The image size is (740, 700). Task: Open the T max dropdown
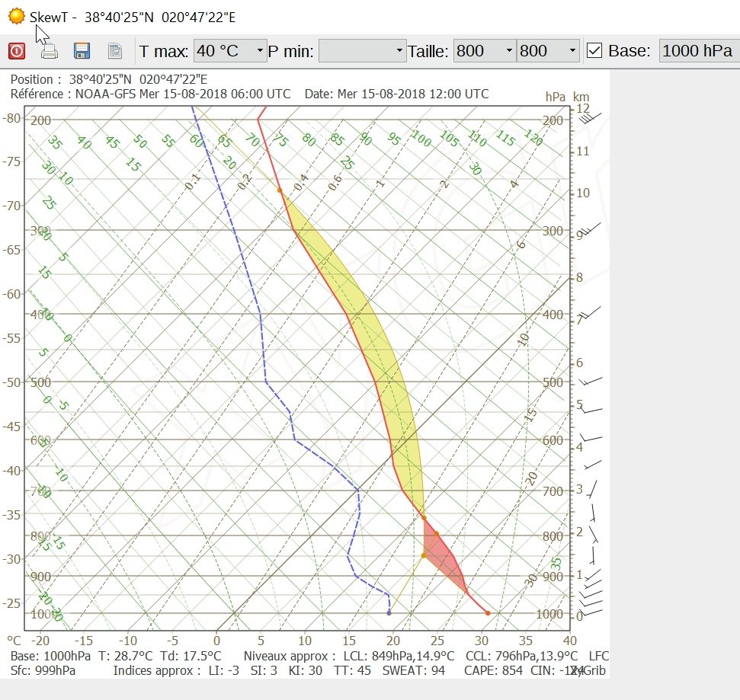tap(230, 50)
